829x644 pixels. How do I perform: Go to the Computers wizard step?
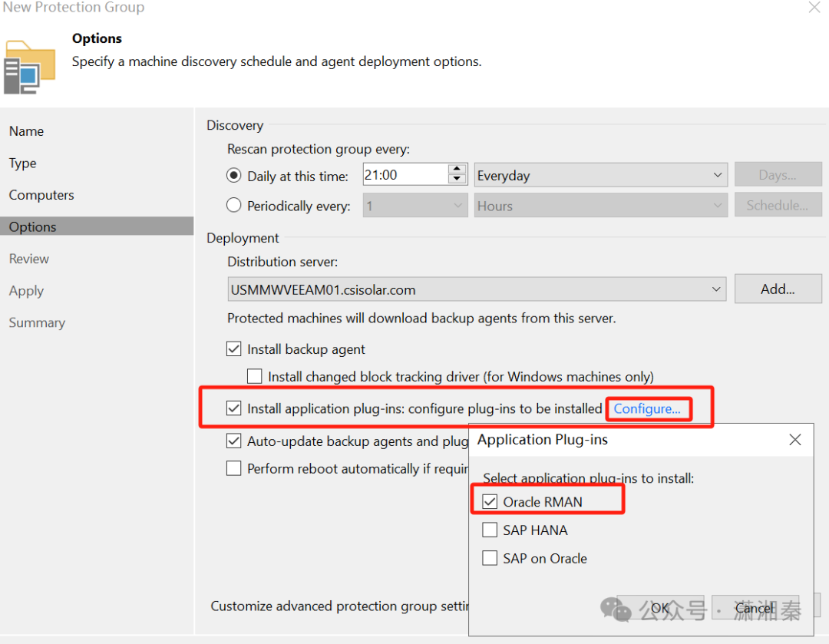(x=41, y=195)
